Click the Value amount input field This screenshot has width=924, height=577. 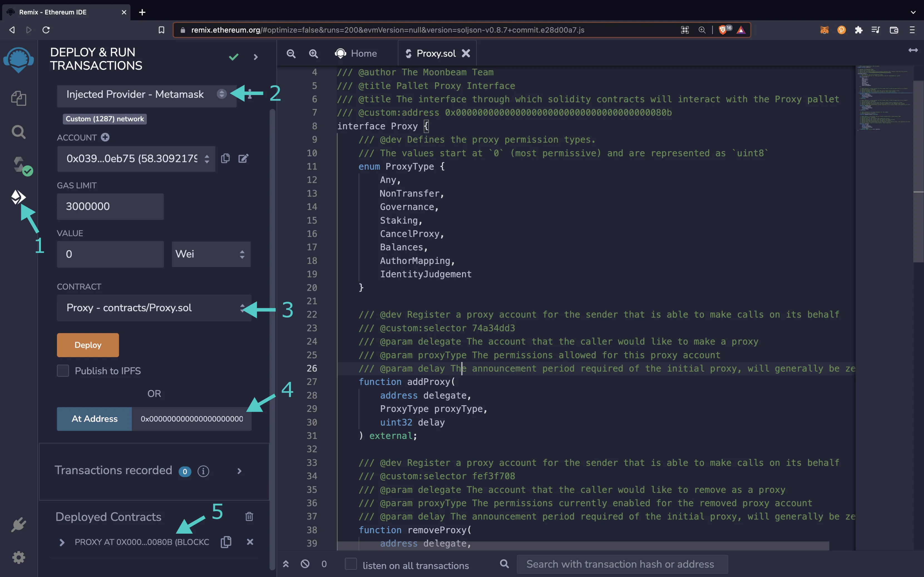coord(110,254)
